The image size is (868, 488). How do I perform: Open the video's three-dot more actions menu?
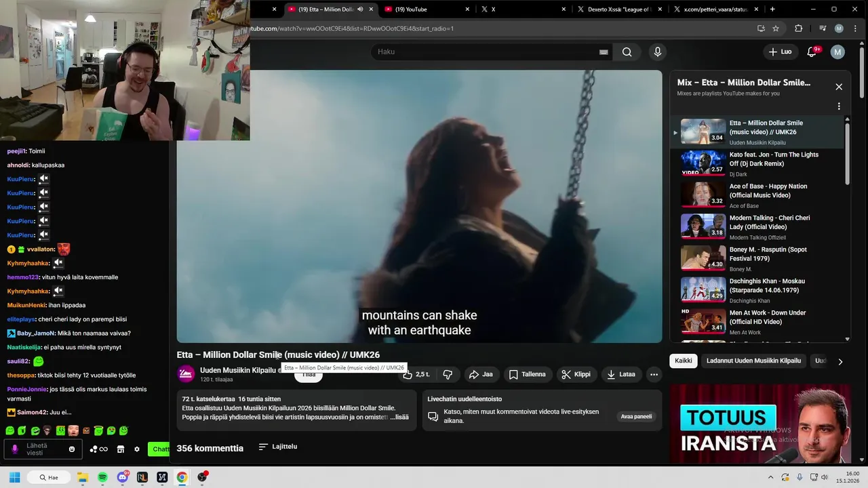(x=654, y=374)
